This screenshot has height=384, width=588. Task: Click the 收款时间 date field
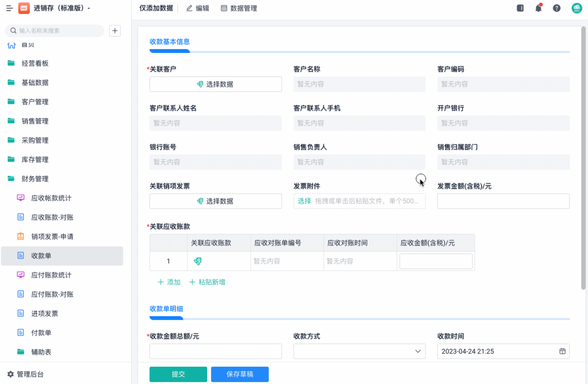[x=503, y=351]
